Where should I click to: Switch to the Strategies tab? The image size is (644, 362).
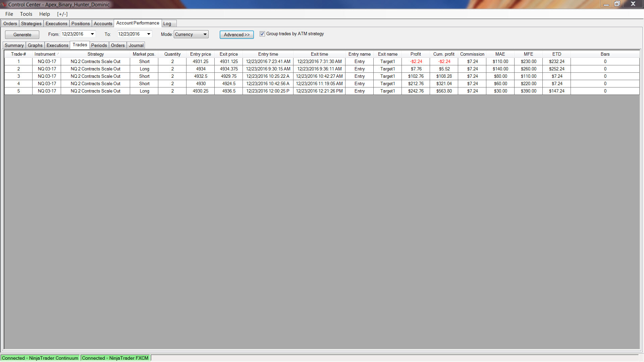(31, 23)
